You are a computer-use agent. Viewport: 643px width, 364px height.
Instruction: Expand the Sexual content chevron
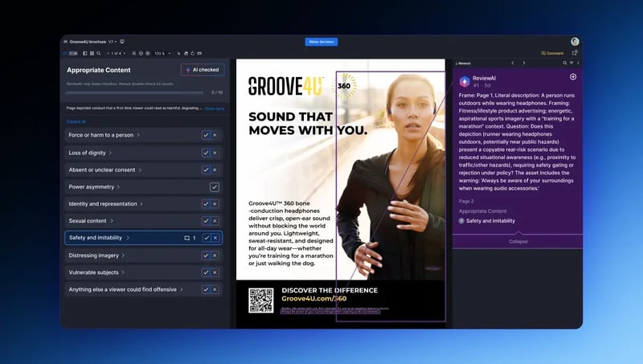tap(112, 221)
